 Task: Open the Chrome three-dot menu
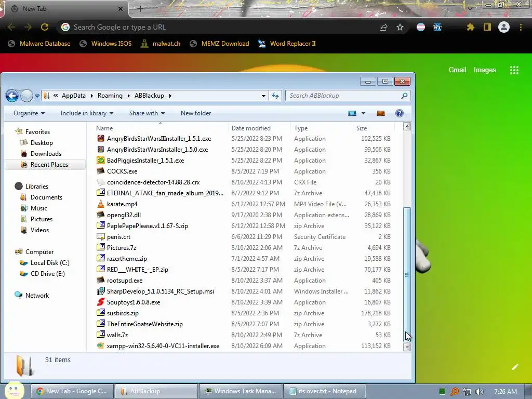pos(521,27)
